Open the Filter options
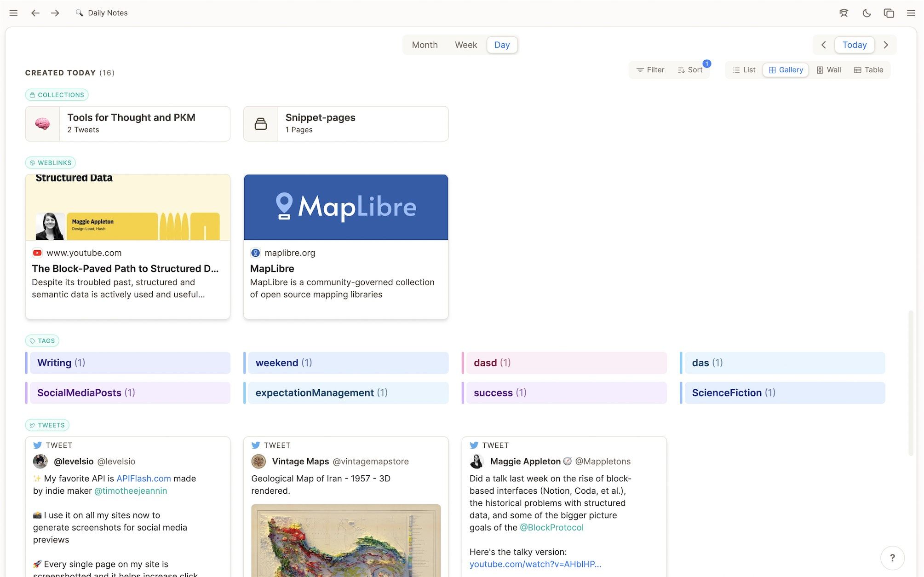The height and width of the screenshot is (577, 924). click(x=650, y=70)
